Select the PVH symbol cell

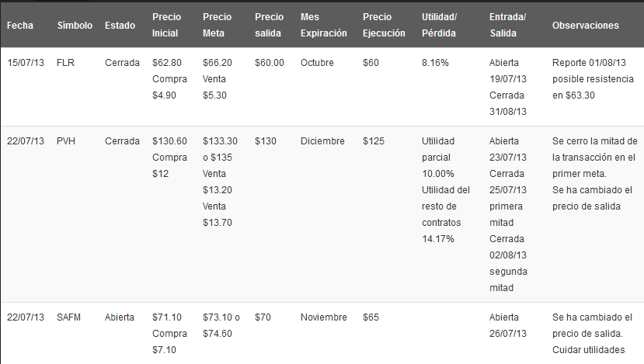click(x=66, y=141)
